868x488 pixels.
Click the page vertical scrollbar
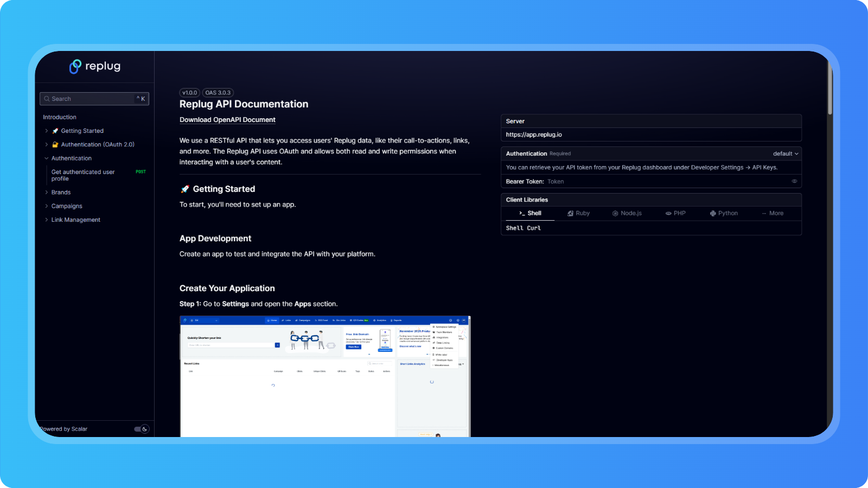tap(829, 87)
